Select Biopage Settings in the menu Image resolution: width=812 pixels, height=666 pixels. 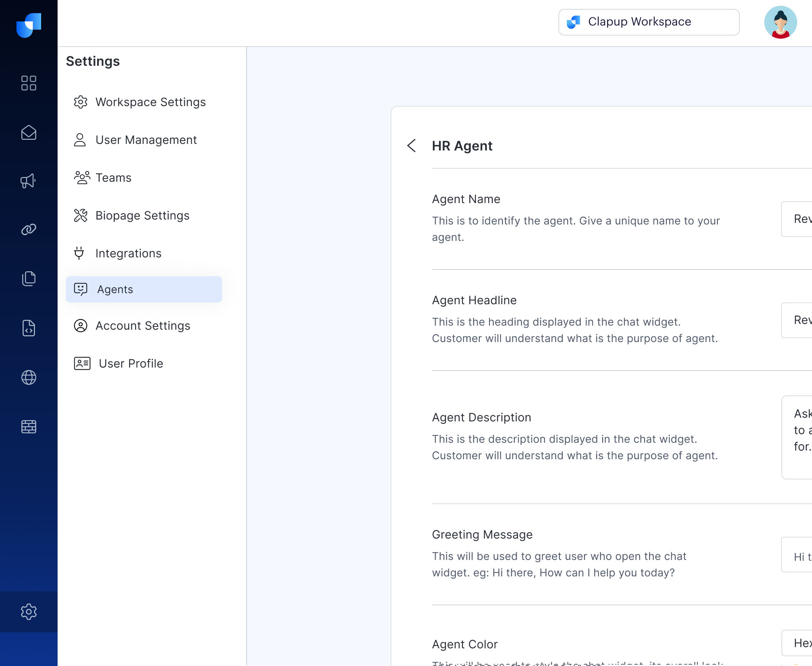[x=144, y=215]
